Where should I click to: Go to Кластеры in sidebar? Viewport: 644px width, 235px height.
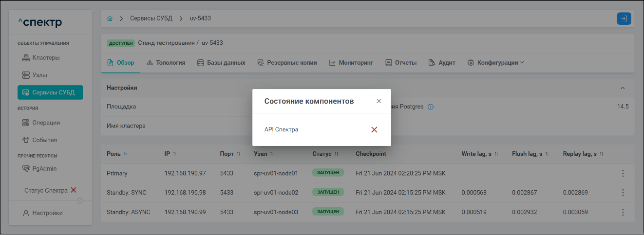pyautogui.click(x=46, y=58)
